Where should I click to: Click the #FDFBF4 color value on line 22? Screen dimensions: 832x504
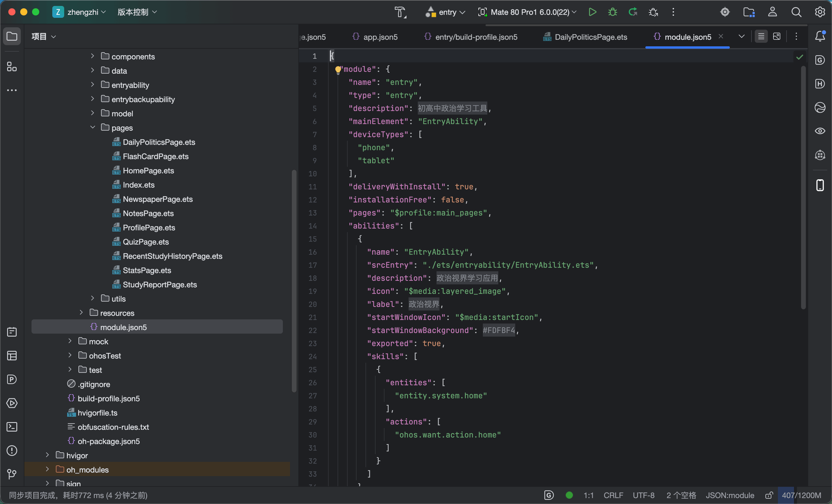499,330
